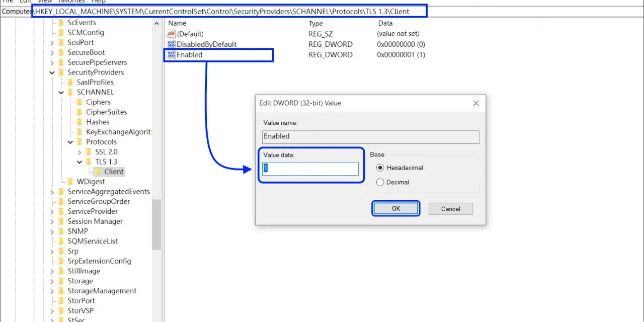The height and width of the screenshot is (322, 644).
Task: Click the REG_SZ type cell
Action: point(321,34)
